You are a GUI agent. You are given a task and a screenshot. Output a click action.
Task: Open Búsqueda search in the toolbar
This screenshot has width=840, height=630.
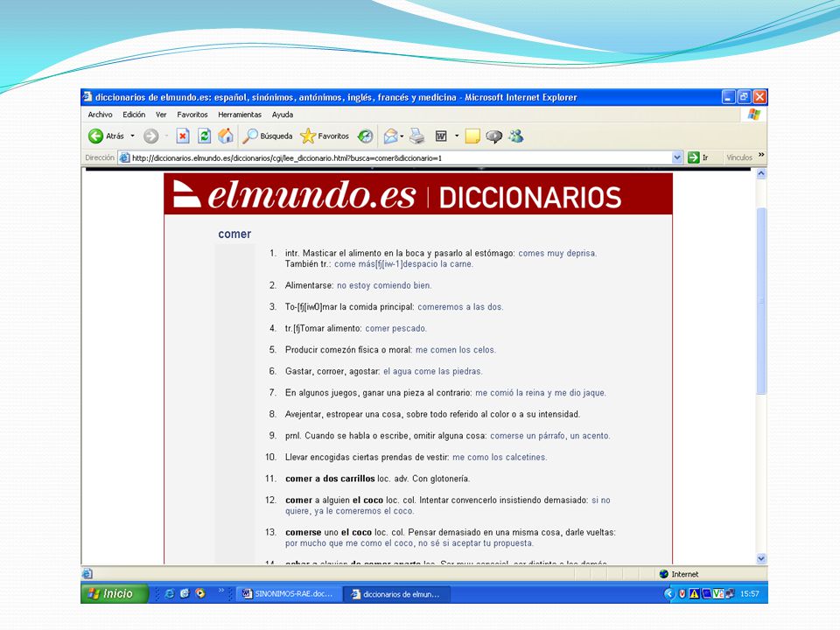(x=268, y=136)
